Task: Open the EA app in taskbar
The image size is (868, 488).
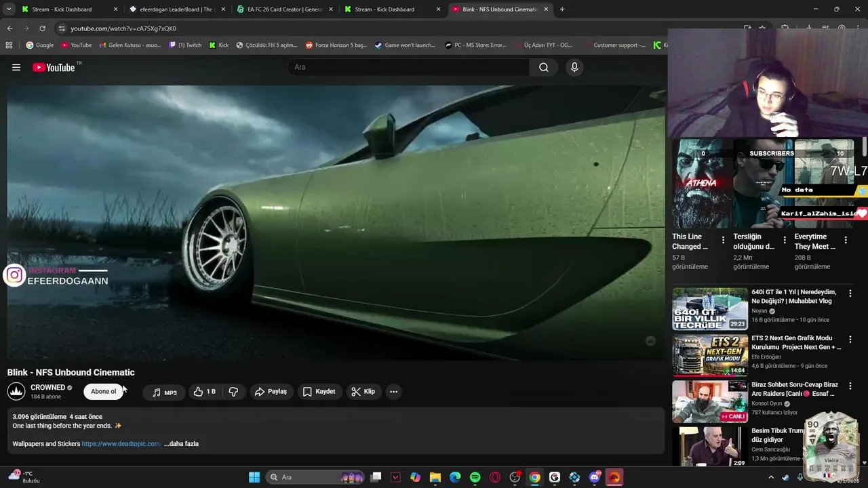Action: [x=614, y=477]
